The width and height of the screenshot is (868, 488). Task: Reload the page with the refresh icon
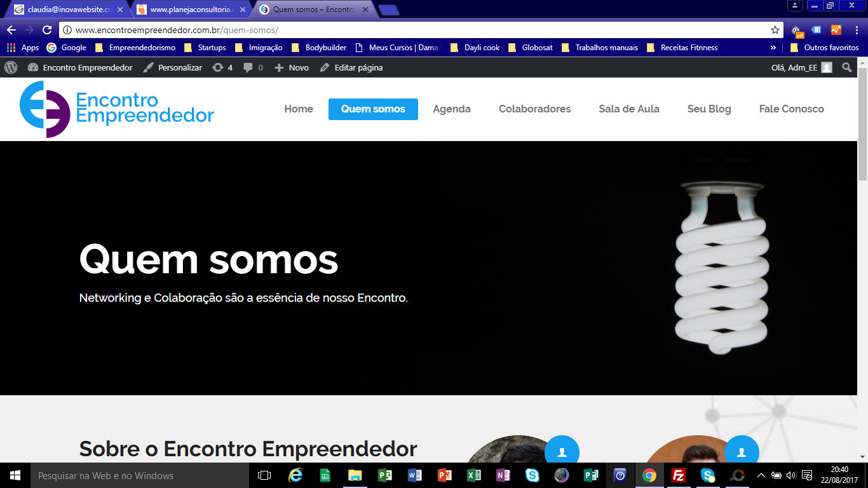tap(46, 30)
